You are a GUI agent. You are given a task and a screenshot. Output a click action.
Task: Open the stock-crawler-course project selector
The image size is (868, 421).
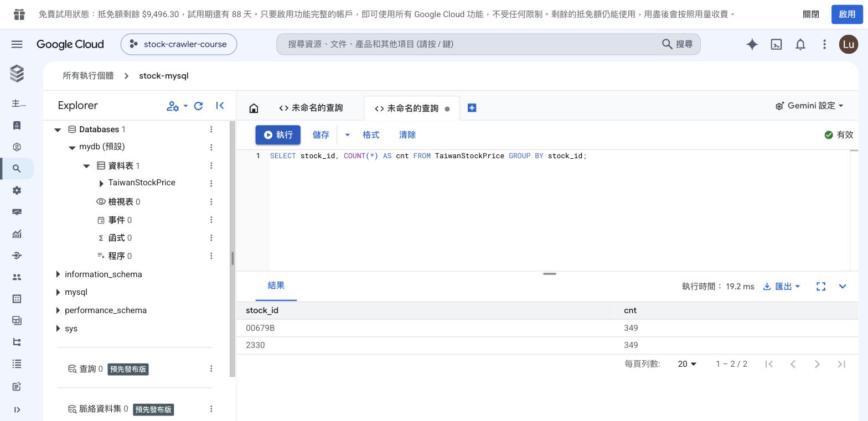coord(179,44)
